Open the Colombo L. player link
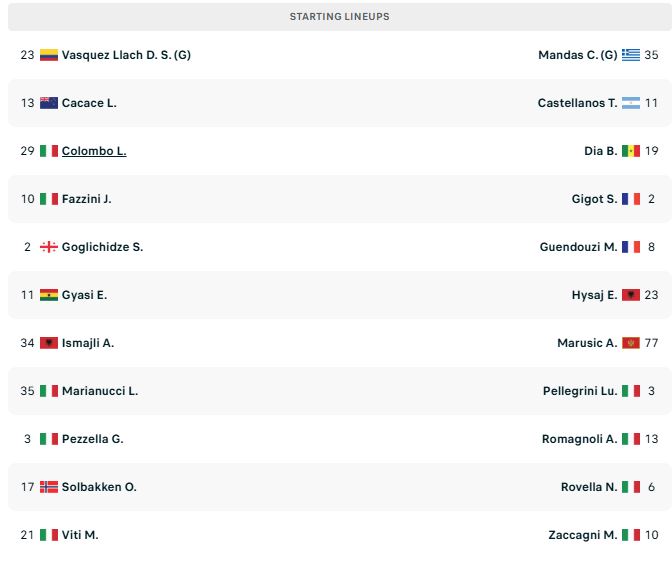672x575 pixels. (94, 151)
